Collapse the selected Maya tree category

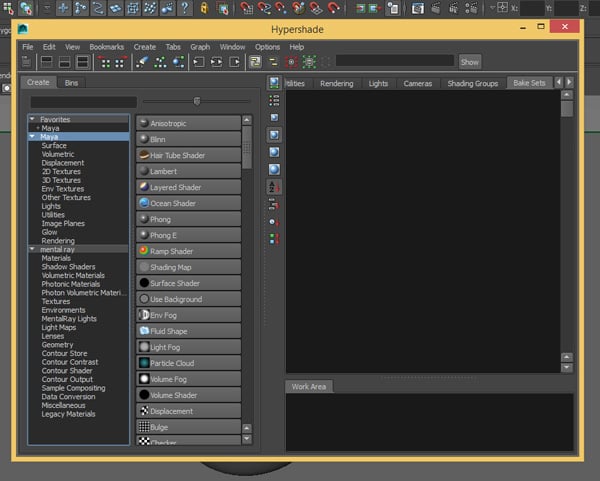click(x=32, y=137)
